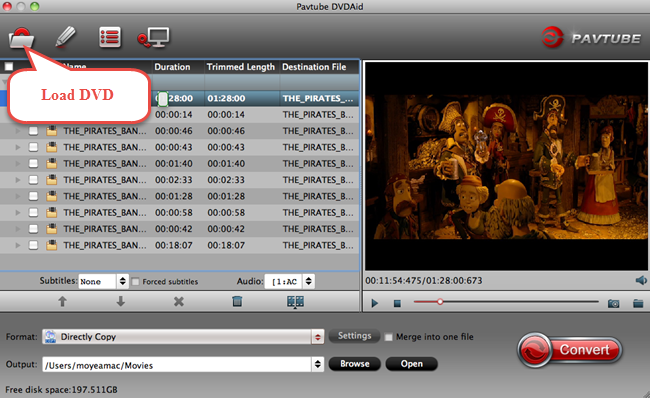The width and height of the screenshot is (650, 398).
Task: Open the Format dropdown showing Directly Copy
Action: [x=183, y=337]
